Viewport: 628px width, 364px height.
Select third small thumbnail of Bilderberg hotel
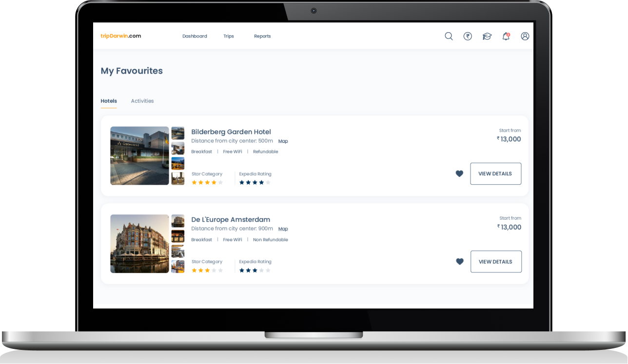click(x=178, y=163)
